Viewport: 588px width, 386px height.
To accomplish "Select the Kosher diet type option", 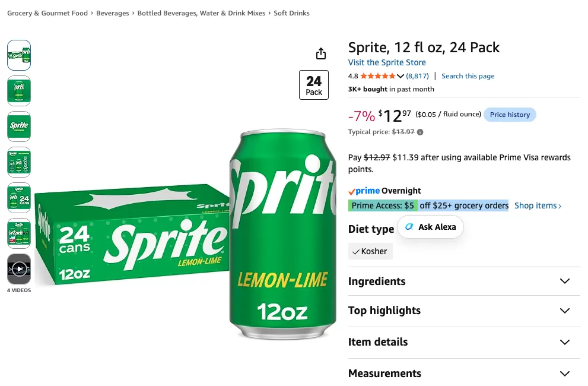I will (370, 251).
